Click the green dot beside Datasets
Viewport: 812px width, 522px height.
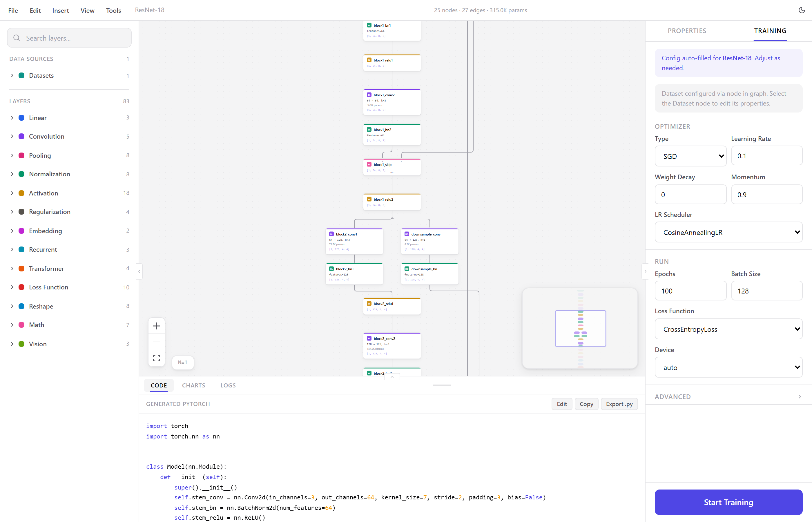point(21,75)
